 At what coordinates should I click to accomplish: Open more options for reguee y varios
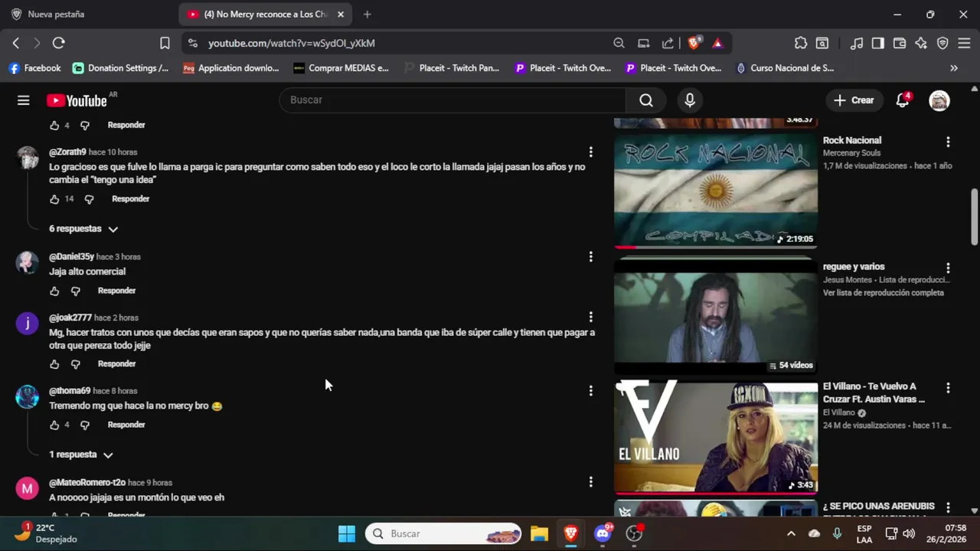[x=948, y=268]
